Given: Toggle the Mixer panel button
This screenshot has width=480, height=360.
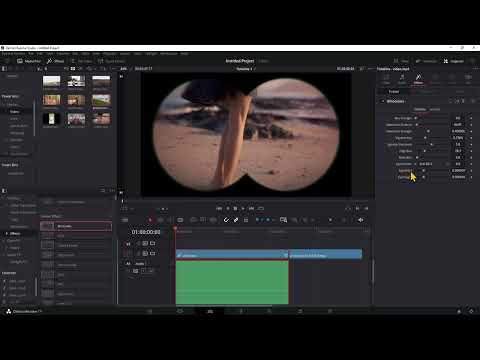Looking at the screenshot, I should [401, 61].
